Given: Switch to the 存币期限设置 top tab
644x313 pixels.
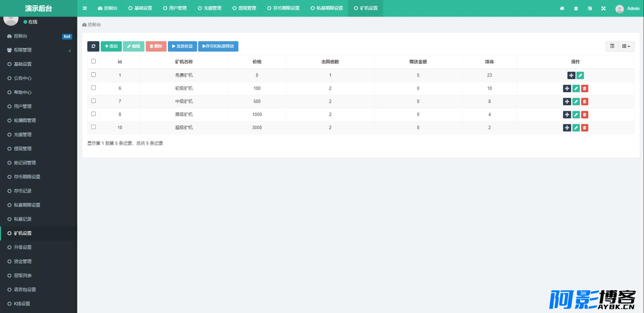Looking at the screenshot, I should 283,8.
